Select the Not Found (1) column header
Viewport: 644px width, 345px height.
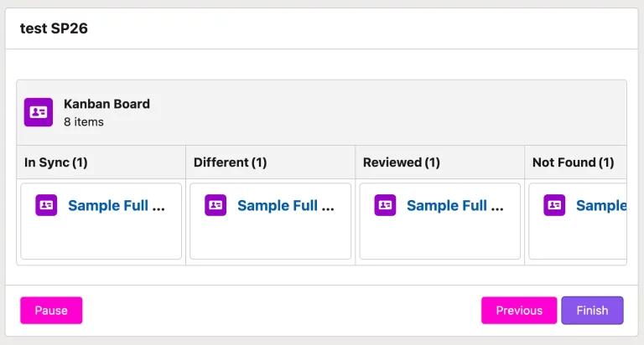coord(573,162)
